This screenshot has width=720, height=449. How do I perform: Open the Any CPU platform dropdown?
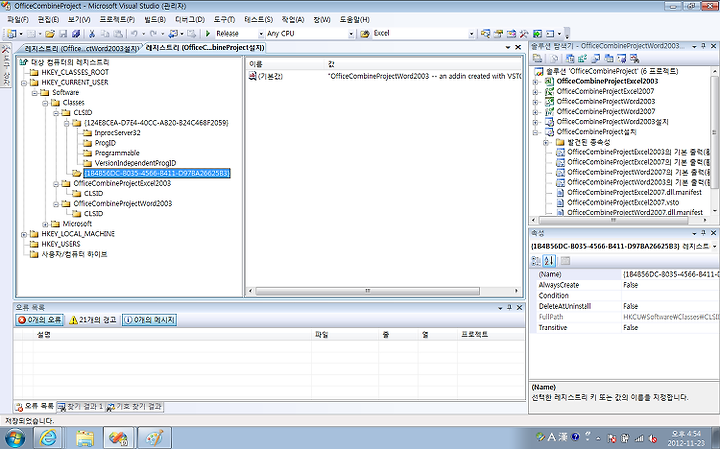(x=351, y=34)
